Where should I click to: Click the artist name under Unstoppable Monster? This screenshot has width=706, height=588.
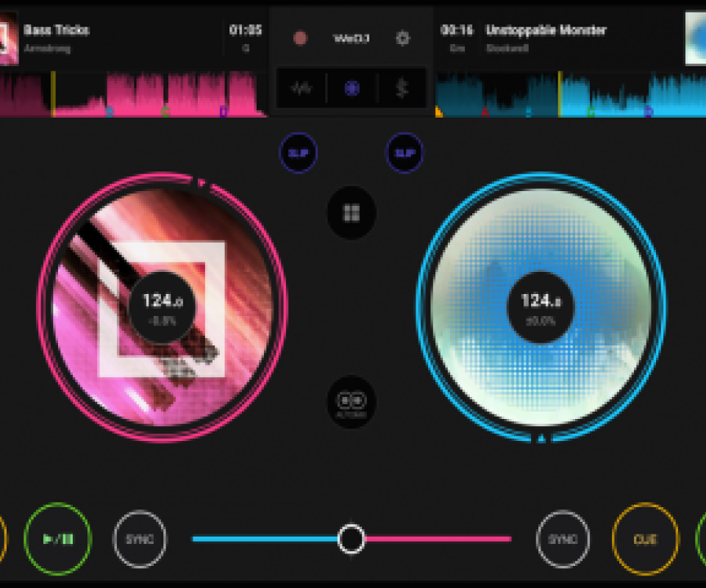(507, 48)
